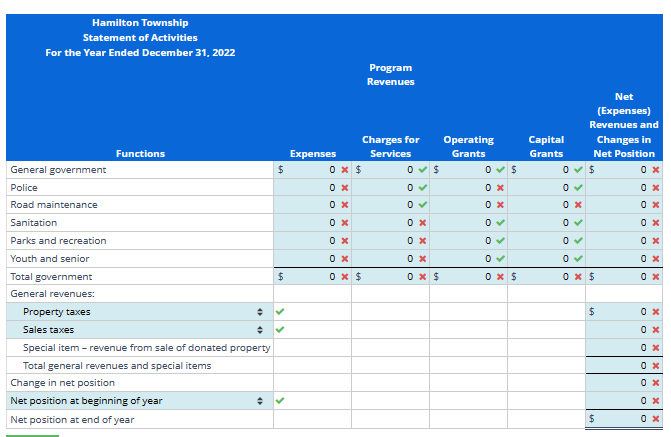Click Parks and recreation Expenses input field

[312, 241]
